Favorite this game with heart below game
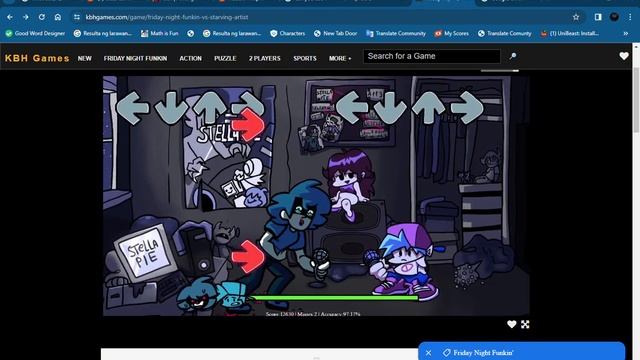 point(511,324)
